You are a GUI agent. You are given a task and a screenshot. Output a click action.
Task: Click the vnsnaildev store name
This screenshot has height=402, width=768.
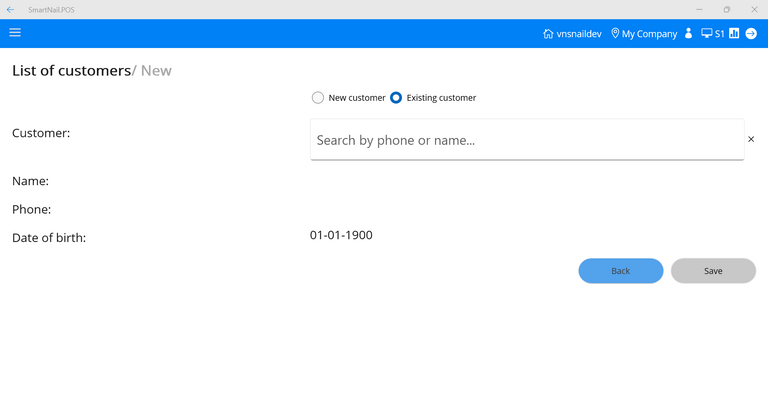[x=579, y=34]
